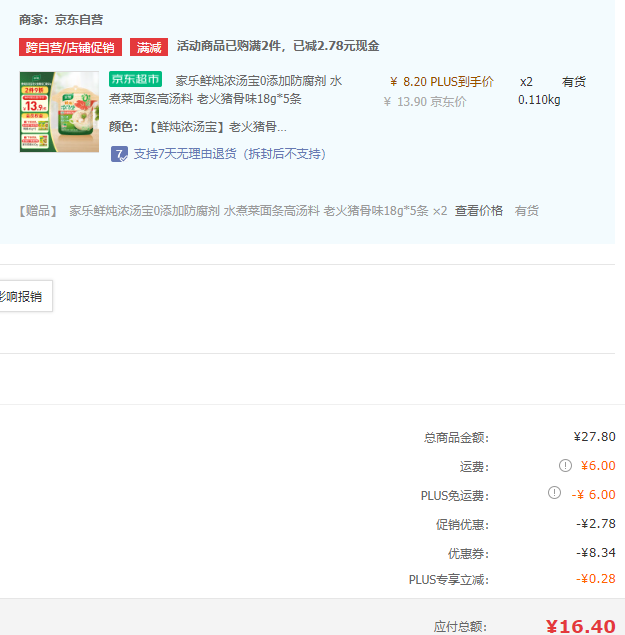Click the 0.110kg weight value

click(x=539, y=100)
